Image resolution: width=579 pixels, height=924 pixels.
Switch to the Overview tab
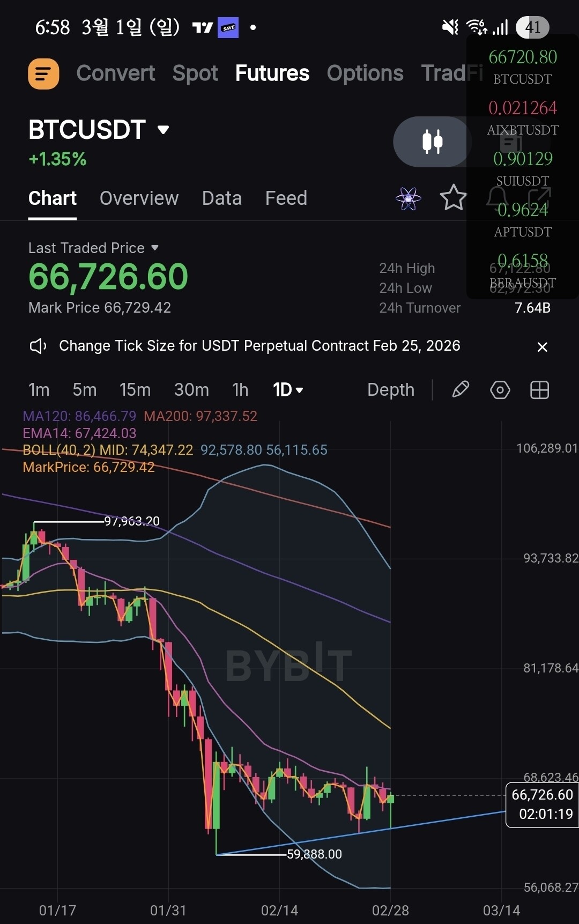[139, 198]
